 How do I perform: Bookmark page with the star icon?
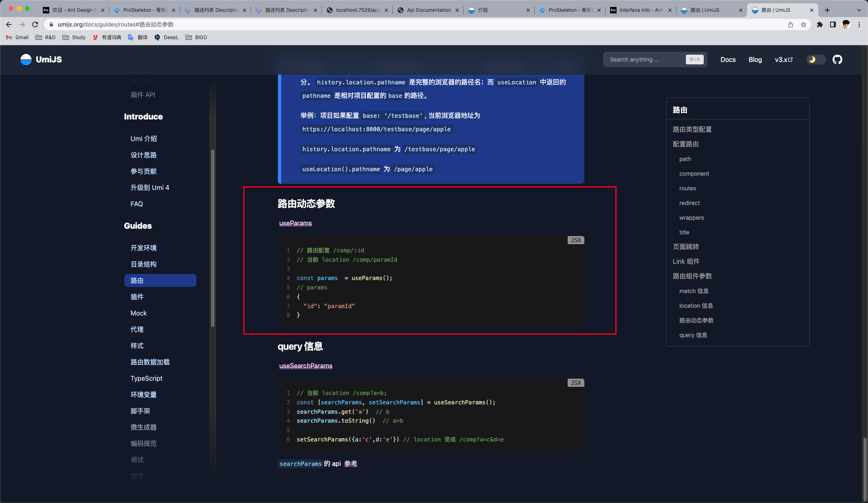tap(803, 24)
